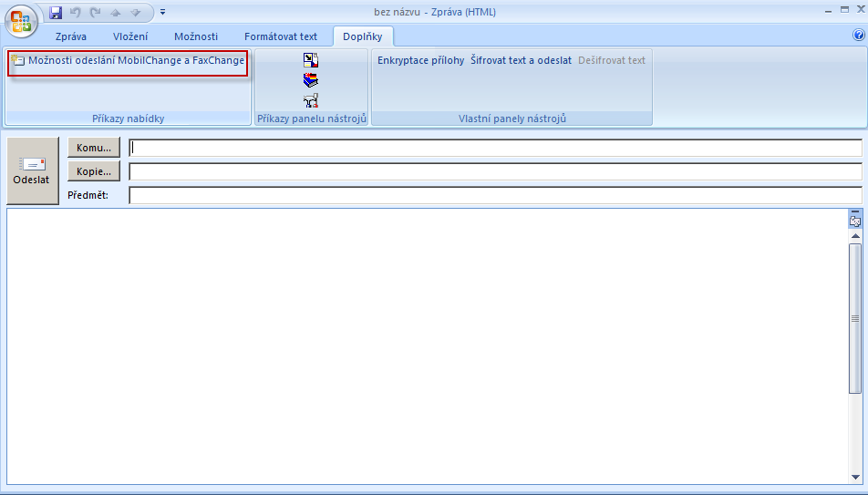The height and width of the screenshot is (495, 868).
Task: Open the round Office button menu
Action: [x=21, y=22]
